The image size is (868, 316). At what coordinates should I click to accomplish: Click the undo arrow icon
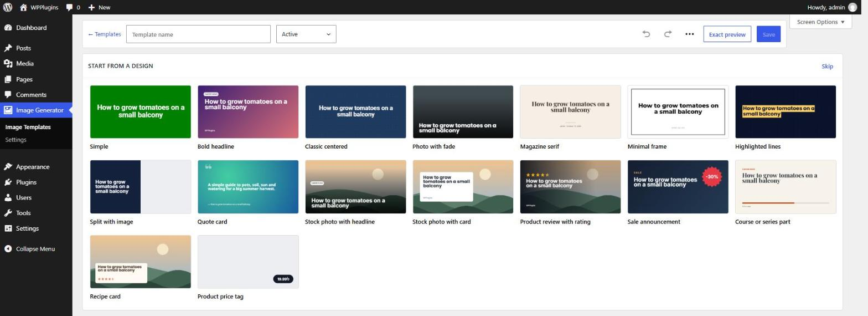[646, 34]
